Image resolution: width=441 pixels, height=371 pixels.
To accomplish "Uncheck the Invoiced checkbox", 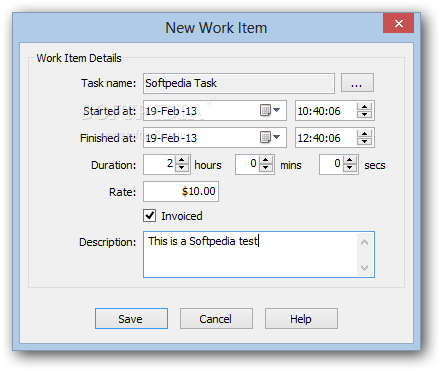I will point(150,216).
